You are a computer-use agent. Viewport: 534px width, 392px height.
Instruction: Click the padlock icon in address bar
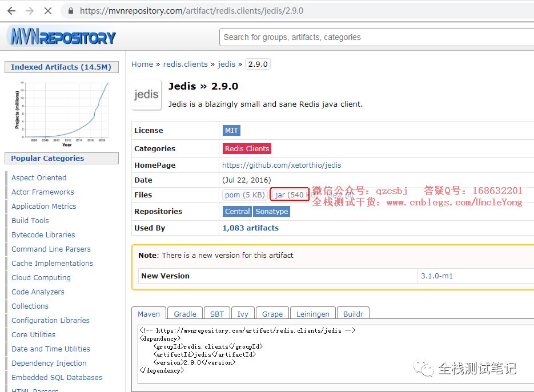click(70, 11)
